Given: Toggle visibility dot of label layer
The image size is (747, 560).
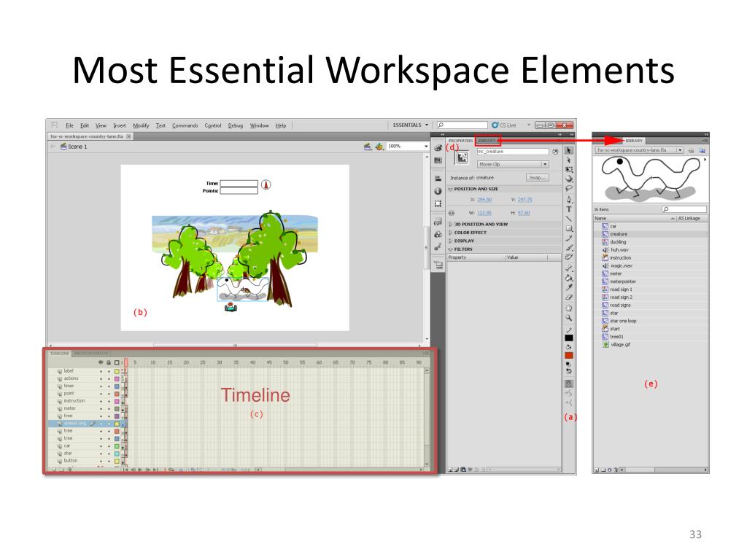Looking at the screenshot, I should click(x=101, y=371).
